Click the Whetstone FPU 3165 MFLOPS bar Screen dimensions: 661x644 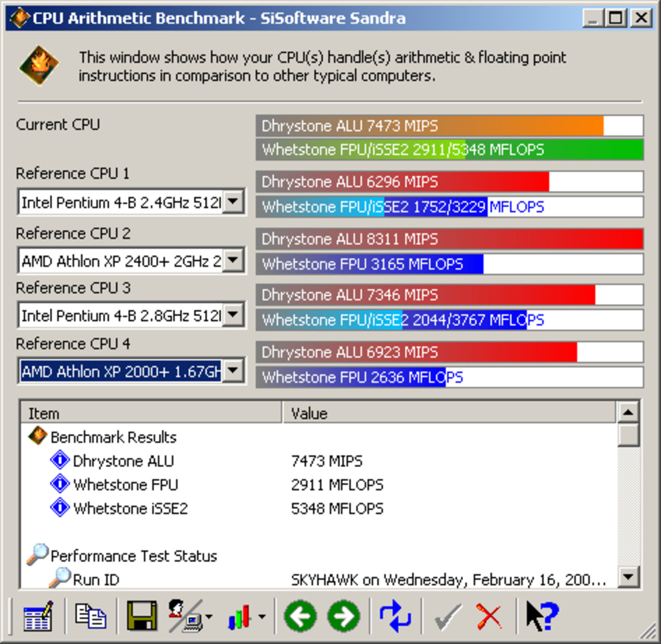[449, 264]
